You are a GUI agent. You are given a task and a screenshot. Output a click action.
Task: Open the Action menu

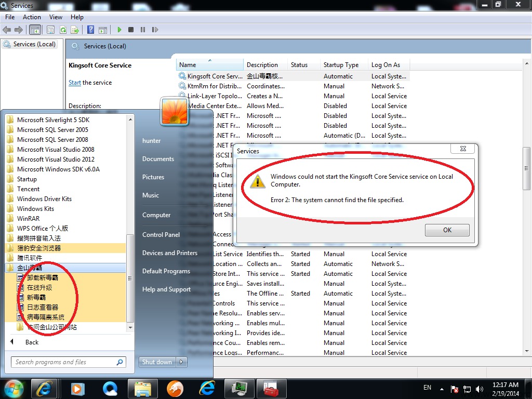click(32, 17)
